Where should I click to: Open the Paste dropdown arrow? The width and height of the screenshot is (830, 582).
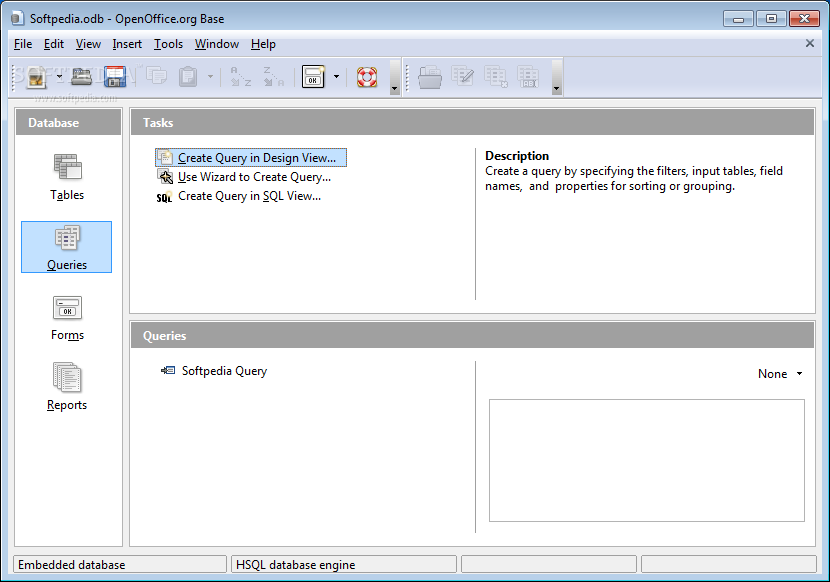click(x=210, y=77)
